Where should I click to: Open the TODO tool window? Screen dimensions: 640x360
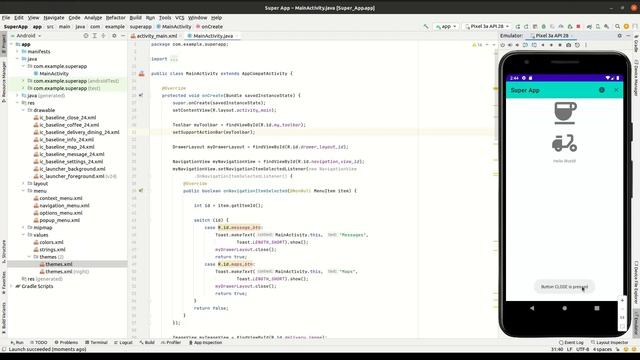tap(39, 342)
